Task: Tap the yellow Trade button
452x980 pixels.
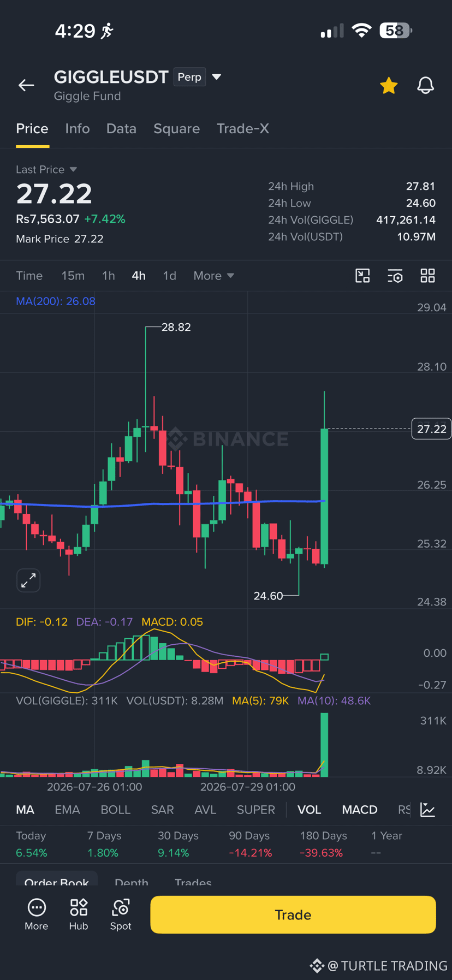Action: (x=293, y=914)
